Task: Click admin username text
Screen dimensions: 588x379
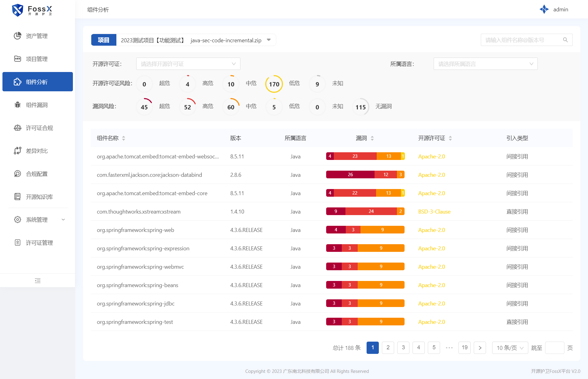Action: click(561, 9)
